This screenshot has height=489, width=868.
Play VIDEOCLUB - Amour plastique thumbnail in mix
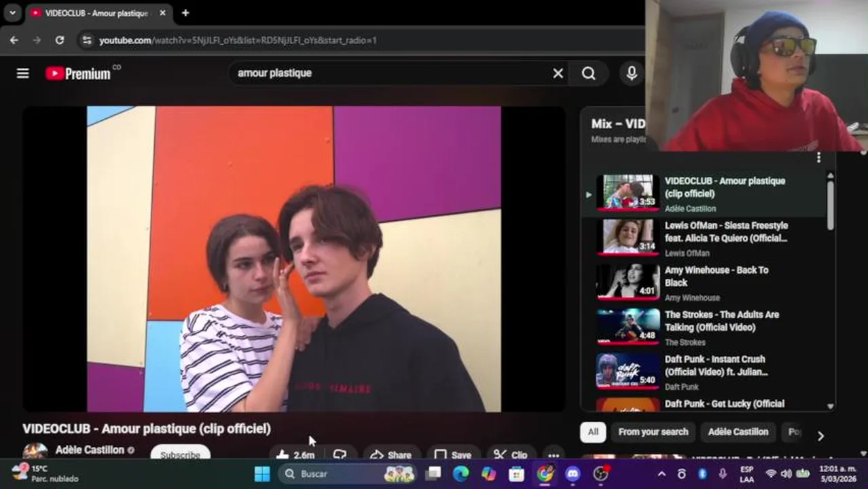click(x=628, y=192)
